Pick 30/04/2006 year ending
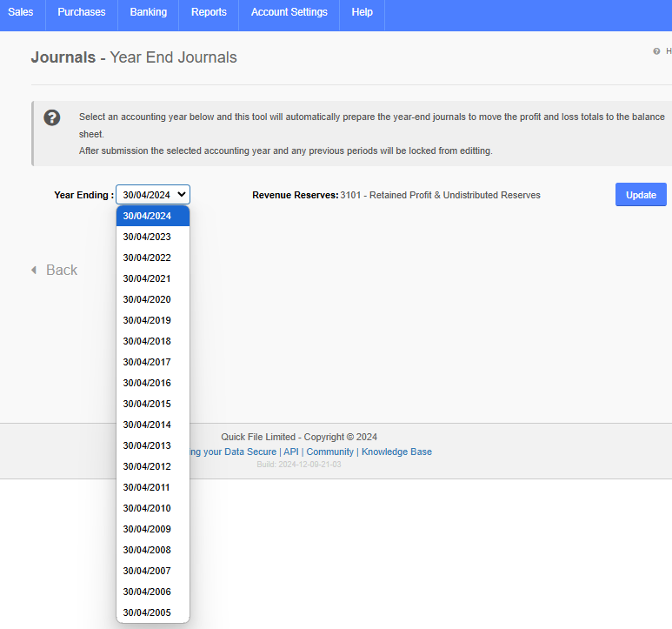 point(153,592)
